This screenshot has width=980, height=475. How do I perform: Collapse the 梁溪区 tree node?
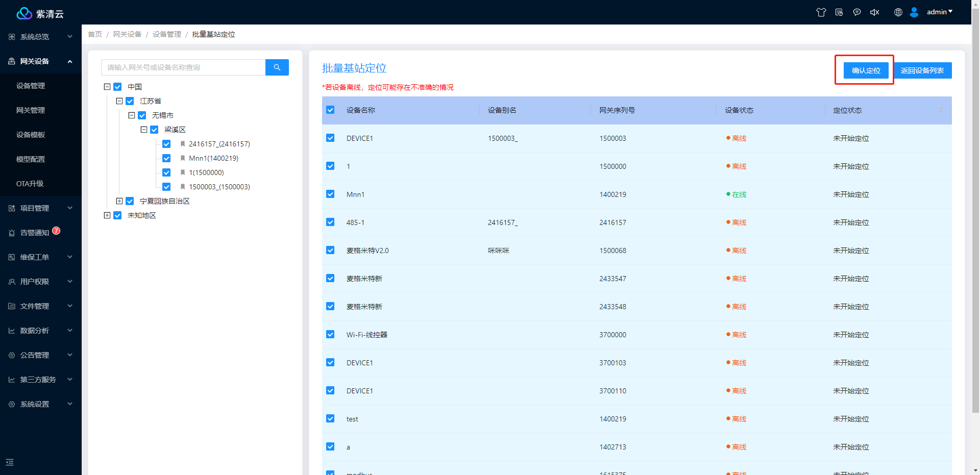tap(144, 130)
